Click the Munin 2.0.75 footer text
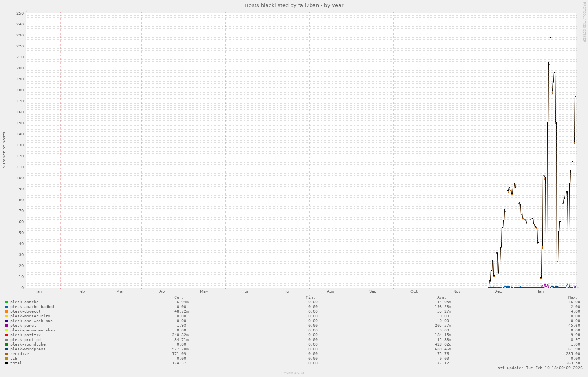Screen dimensions: 588x377 click(x=294, y=373)
